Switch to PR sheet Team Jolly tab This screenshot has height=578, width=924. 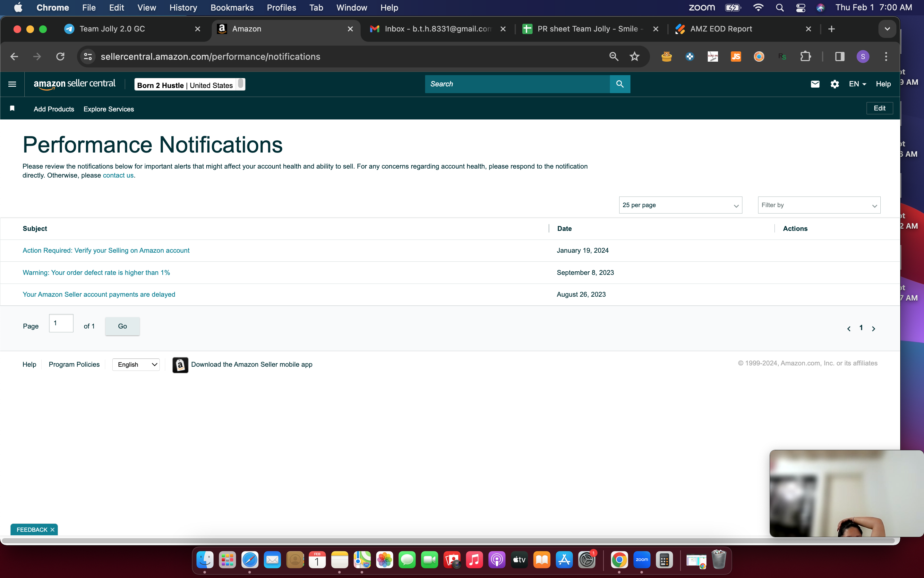tap(590, 29)
